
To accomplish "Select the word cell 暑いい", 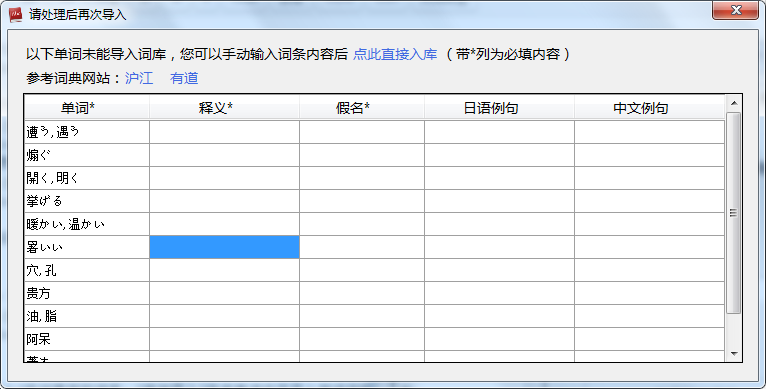I will (87, 247).
